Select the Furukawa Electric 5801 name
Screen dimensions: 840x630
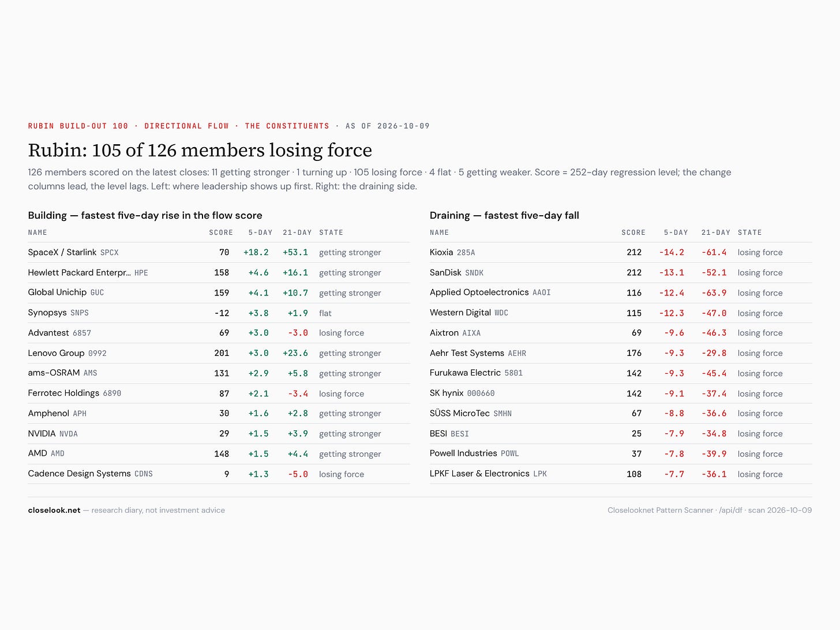coord(476,373)
